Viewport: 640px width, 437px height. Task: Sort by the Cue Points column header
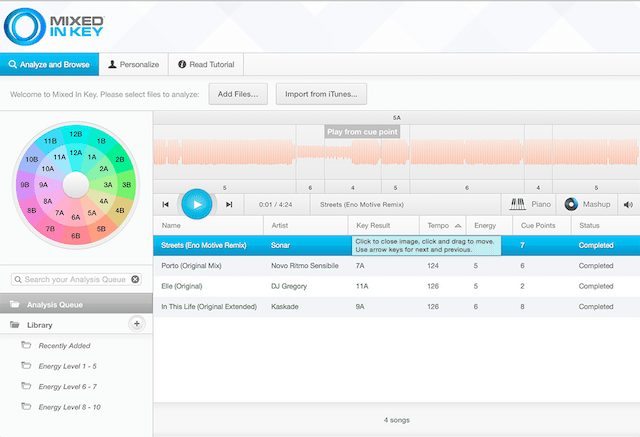tap(542, 226)
